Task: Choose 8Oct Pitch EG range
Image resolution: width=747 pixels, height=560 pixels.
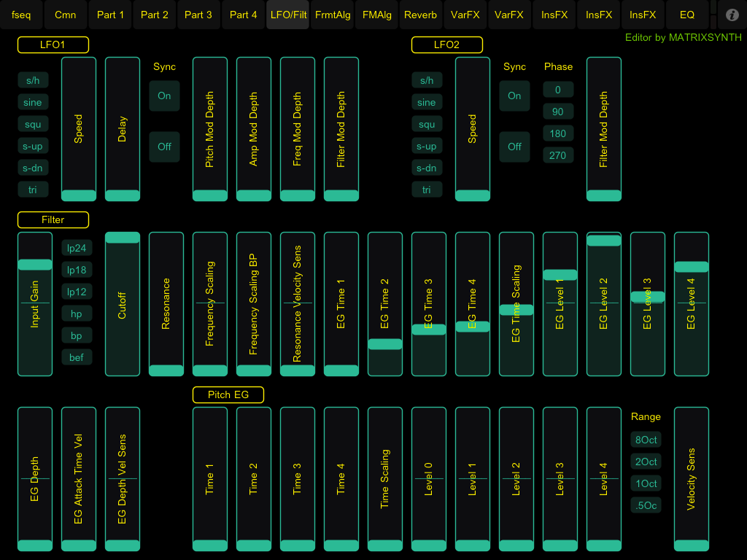Action: [x=646, y=440]
